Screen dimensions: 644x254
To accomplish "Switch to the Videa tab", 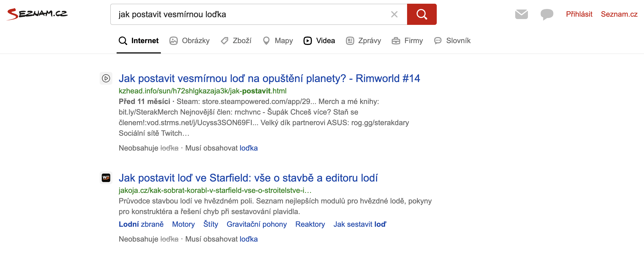I will click(319, 41).
